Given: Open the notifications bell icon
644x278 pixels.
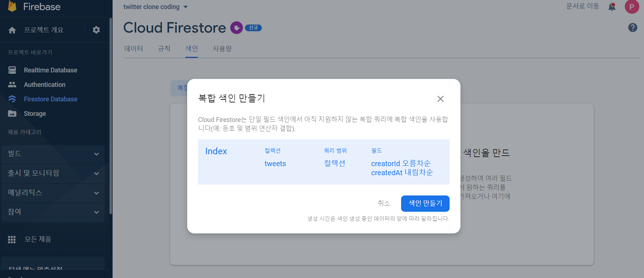Looking at the screenshot, I should tap(612, 7).
